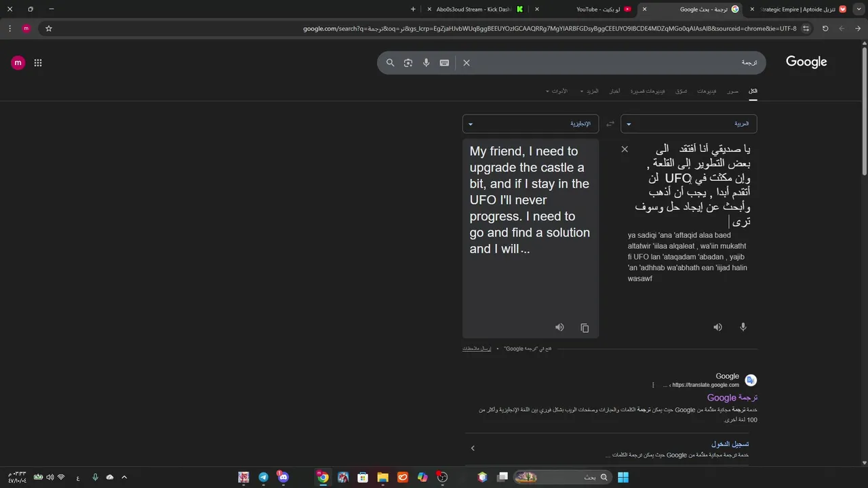The image size is (868, 488).
Task: Select the أخبار (News) search tab
Action: (x=614, y=91)
